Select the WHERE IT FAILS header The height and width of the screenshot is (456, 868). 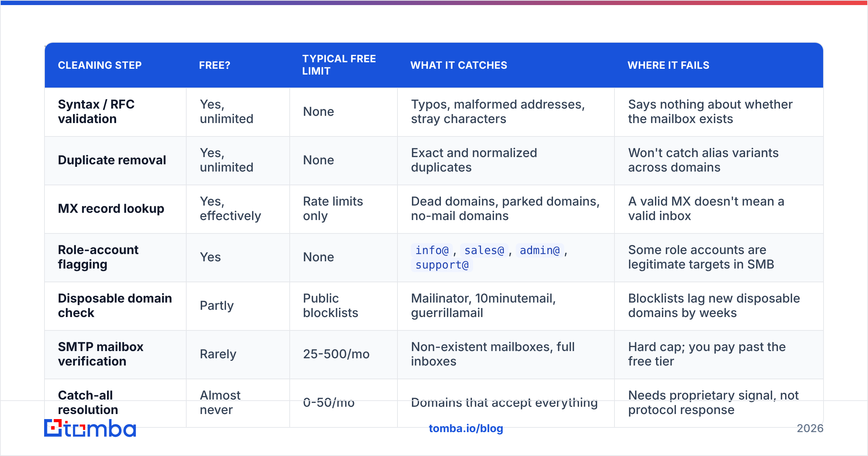point(668,65)
